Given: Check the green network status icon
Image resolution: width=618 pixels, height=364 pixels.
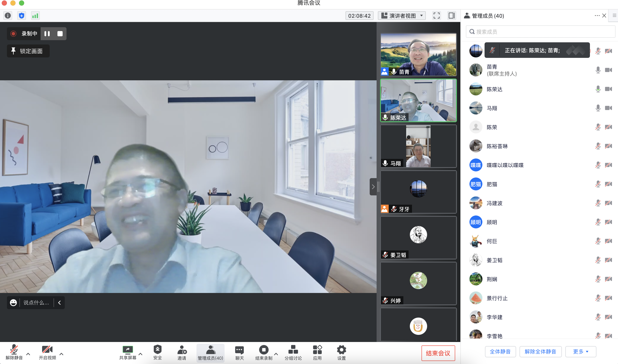Looking at the screenshot, I should click(35, 16).
